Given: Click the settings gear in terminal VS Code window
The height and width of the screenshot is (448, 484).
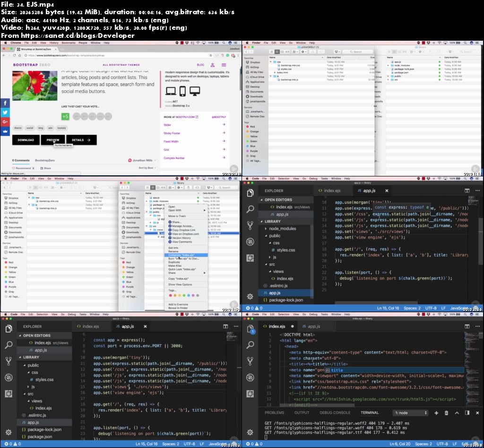Looking at the screenshot, I should pos(251,432).
